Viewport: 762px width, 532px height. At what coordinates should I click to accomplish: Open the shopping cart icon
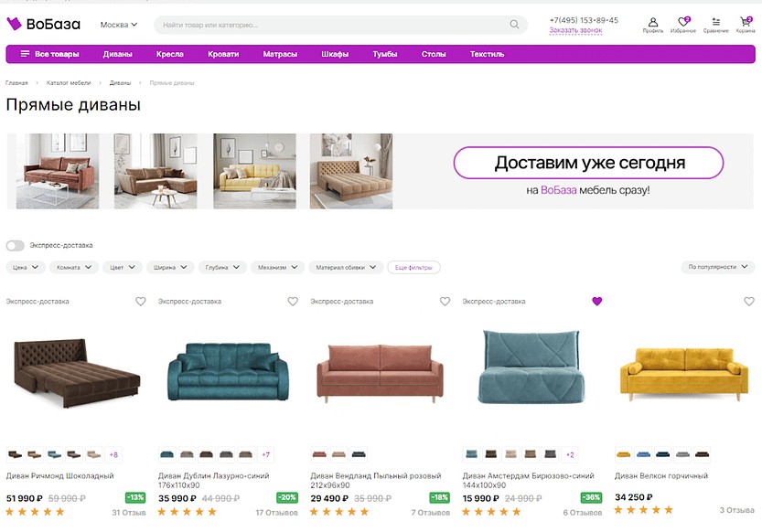click(x=746, y=24)
